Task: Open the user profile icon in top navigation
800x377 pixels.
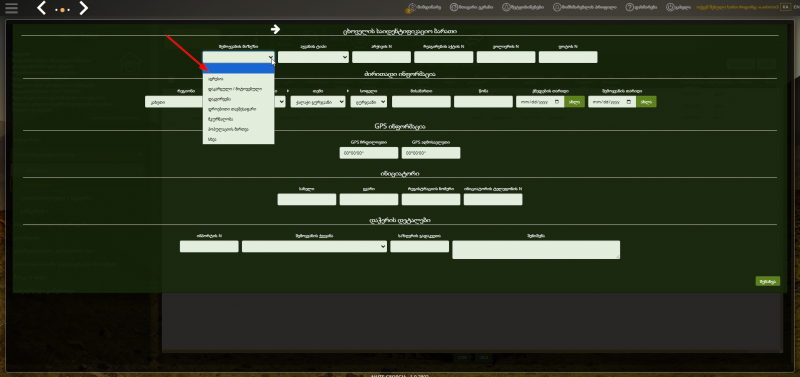Action: [557, 8]
